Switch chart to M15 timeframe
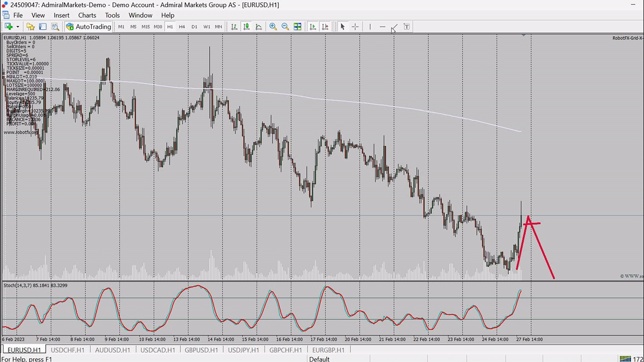The height and width of the screenshot is (362, 644). tap(146, 27)
